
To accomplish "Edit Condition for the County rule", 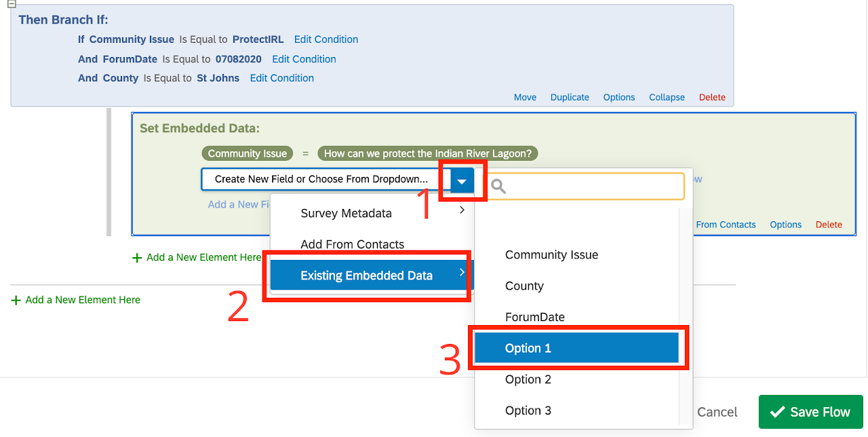I will 281,78.
